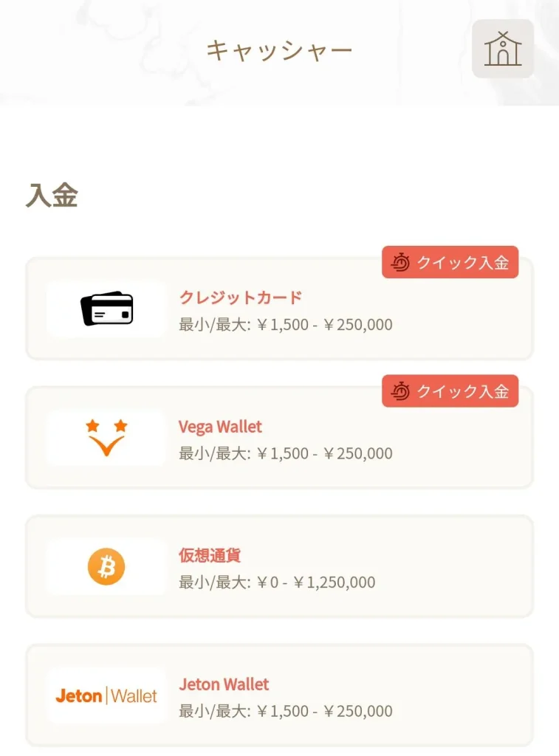Select the Jeton Wallet text link
The image size is (559, 756).
coord(224,684)
